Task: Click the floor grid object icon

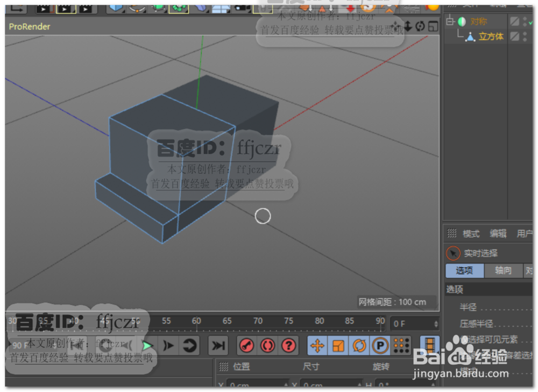Action: (221, 9)
